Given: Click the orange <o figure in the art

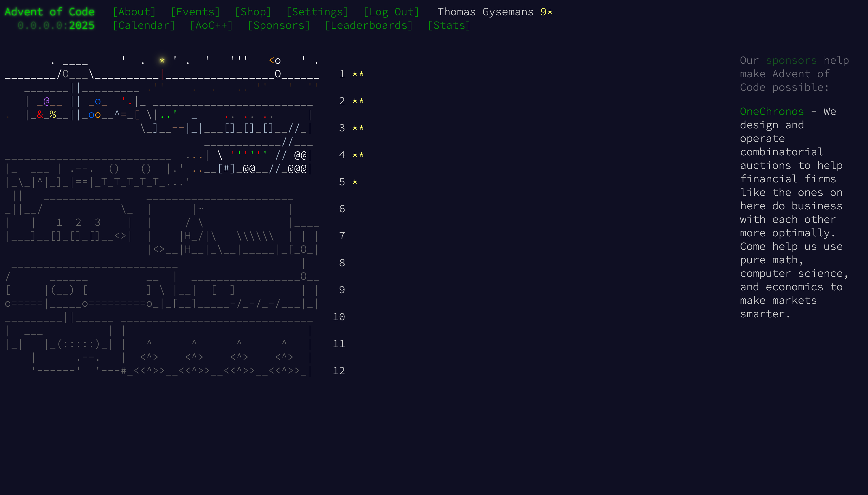Looking at the screenshot, I should 275,61.
